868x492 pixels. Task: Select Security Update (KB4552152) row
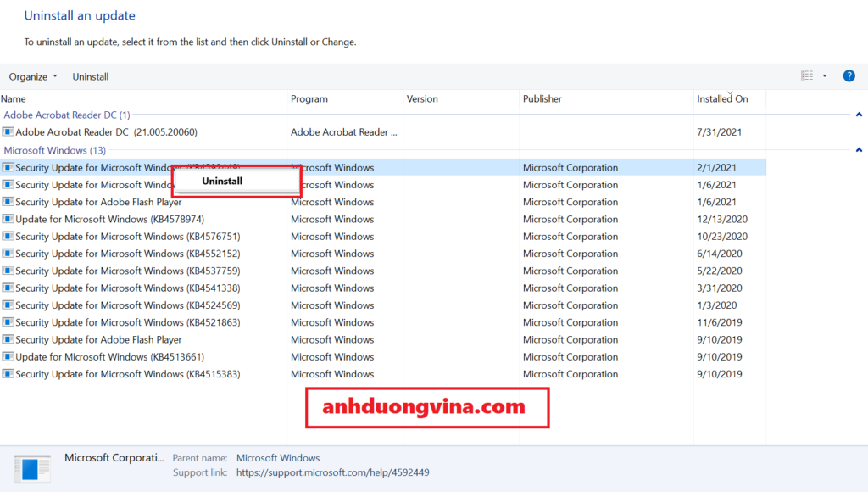click(x=127, y=254)
